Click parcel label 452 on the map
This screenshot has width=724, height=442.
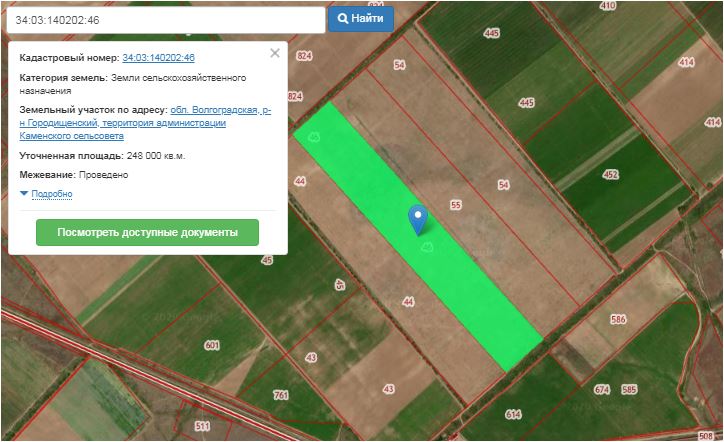point(610,174)
